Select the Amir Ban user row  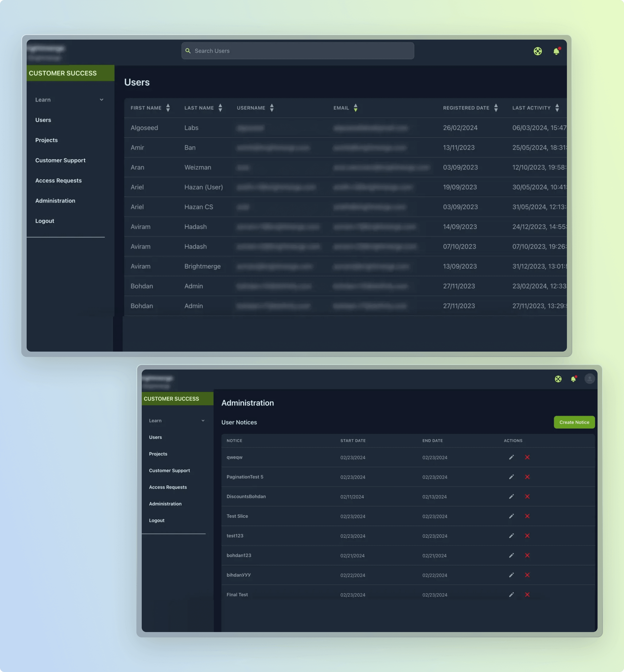point(345,148)
